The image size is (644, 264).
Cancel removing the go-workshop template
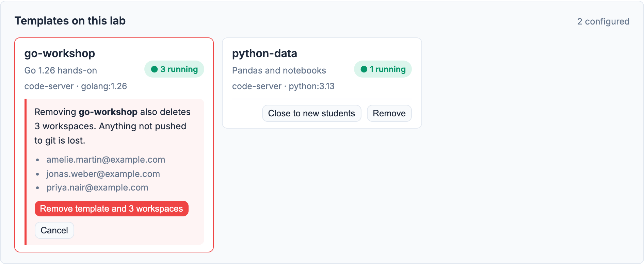(54, 230)
